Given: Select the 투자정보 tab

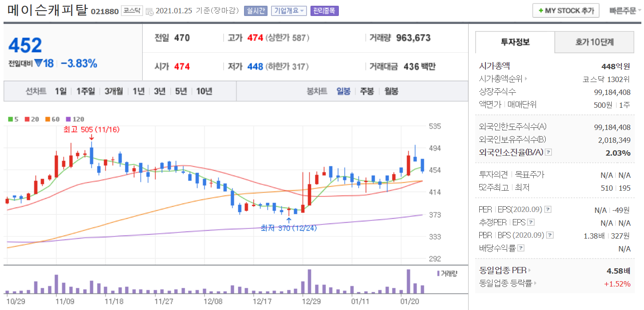Looking at the screenshot, I should pos(515,42).
